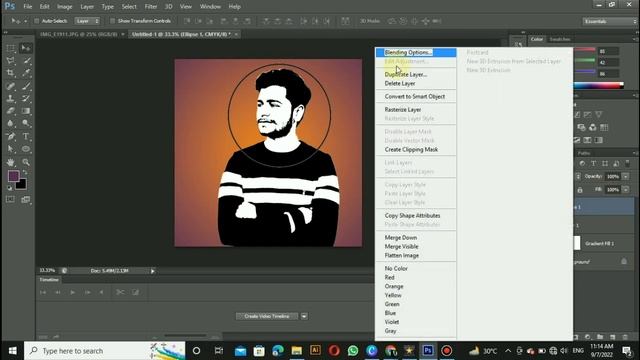Open the Fill value dropdown arrow
The height and width of the screenshot is (360, 640).
(x=625, y=190)
